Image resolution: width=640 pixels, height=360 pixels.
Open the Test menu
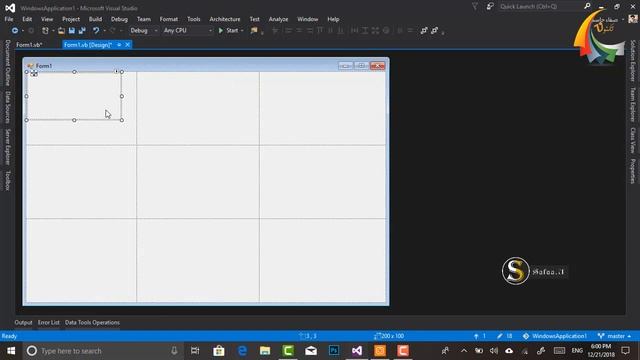pos(254,19)
